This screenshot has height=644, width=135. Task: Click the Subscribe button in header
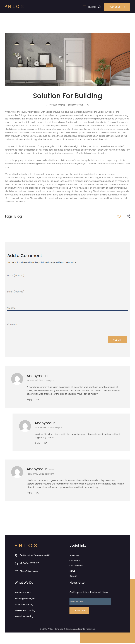pos(117,7)
